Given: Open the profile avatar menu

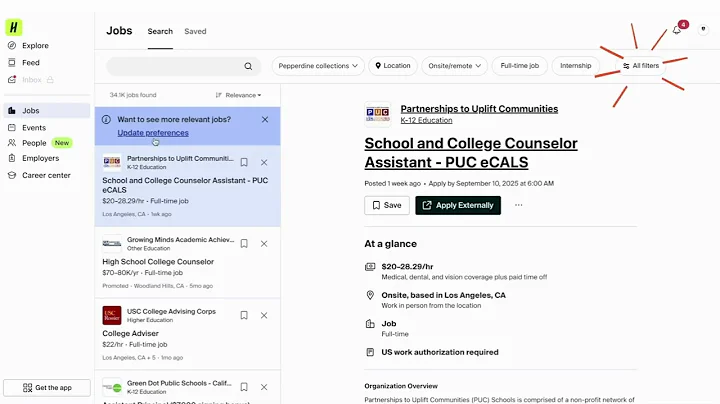Looking at the screenshot, I should click(703, 29).
